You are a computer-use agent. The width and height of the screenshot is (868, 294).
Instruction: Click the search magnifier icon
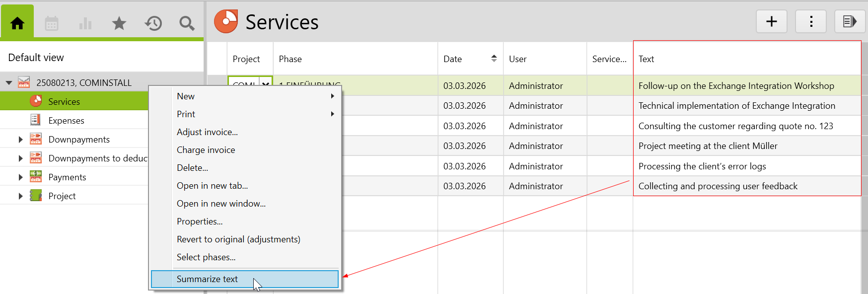click(x=187, y=23)
